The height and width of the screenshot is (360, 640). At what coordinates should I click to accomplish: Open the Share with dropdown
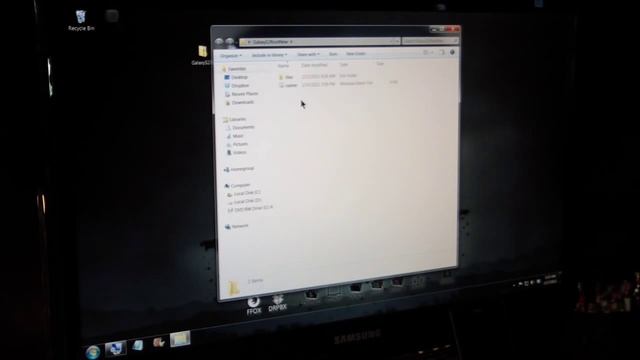(x=308, y=54)
